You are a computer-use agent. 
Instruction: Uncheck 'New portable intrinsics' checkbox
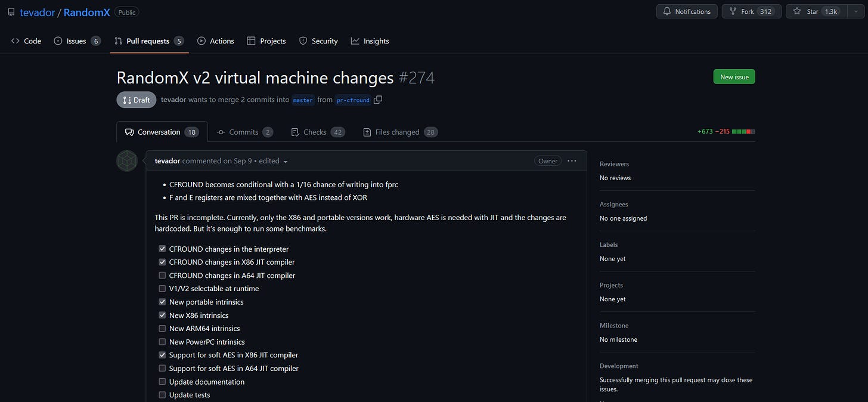(162, 302)
